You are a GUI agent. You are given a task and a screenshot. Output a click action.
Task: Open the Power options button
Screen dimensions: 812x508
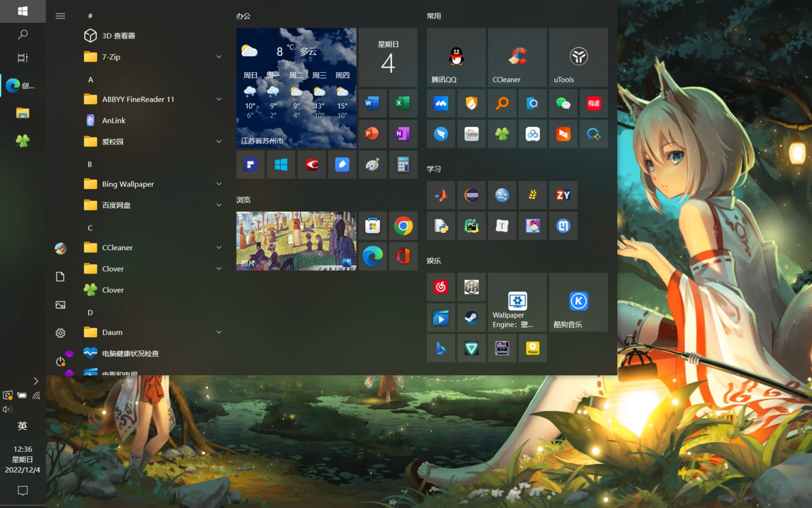coord(60,361)
